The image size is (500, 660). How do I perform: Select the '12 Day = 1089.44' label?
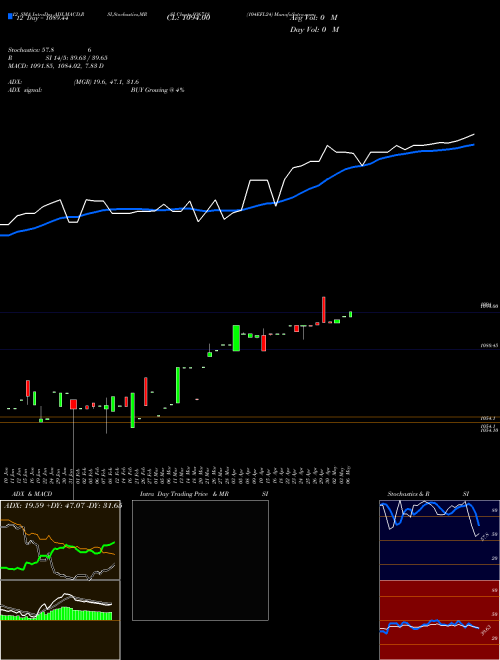42,19
